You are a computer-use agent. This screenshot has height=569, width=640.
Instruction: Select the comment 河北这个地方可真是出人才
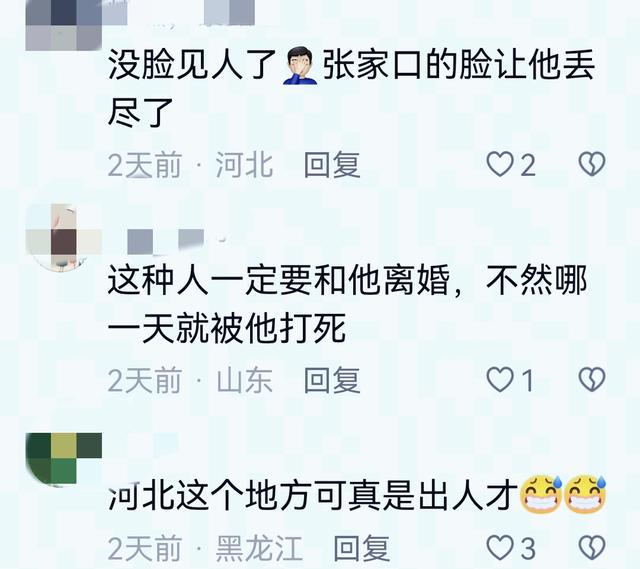pos(312,496)
